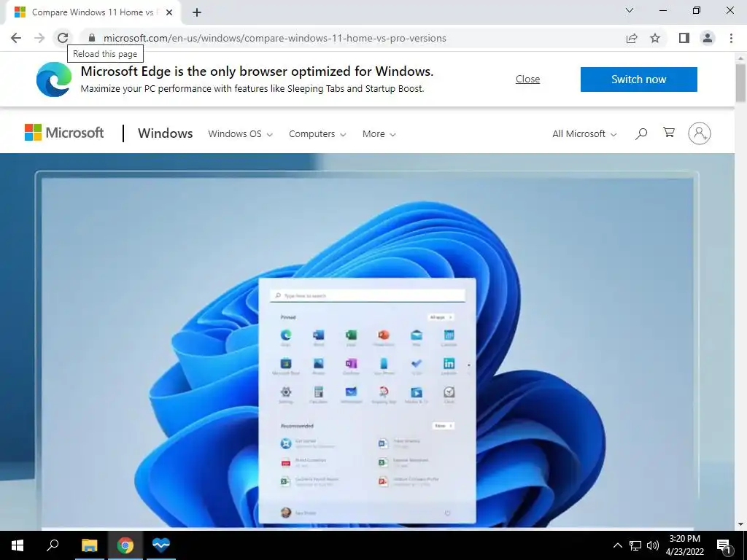Open the tab search chevron
747x560 pixels.
click(x=630, y=10)
